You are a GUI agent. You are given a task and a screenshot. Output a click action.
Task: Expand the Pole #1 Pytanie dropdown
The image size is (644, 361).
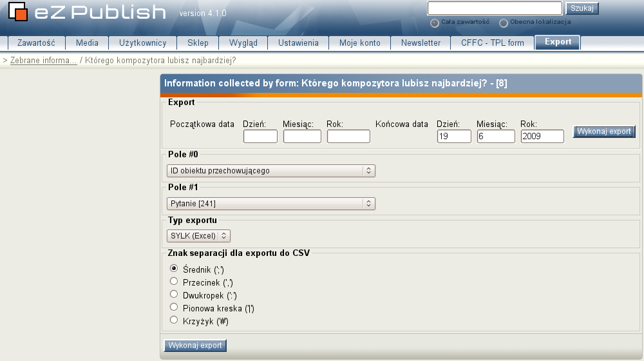270,204
